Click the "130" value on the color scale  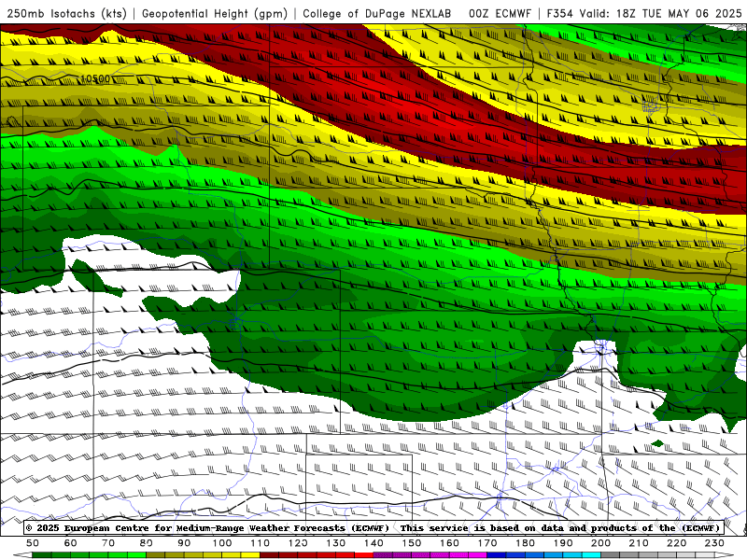point(336,543)
